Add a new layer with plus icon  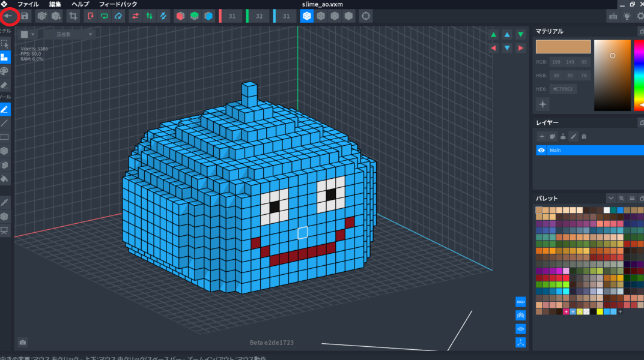(x=542, y=137)
